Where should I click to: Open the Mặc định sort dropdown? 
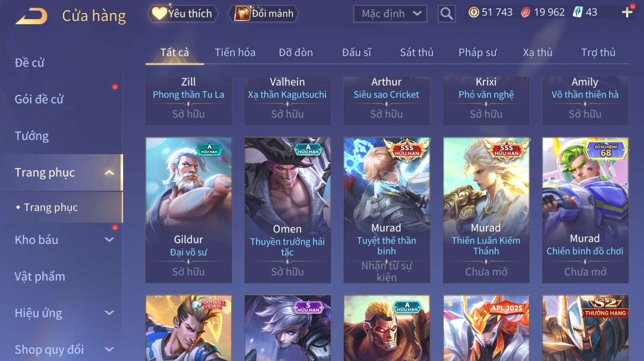(x=390, y=14)
